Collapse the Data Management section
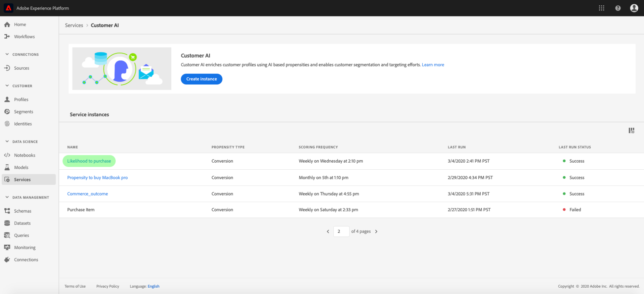 click(7, 197)
